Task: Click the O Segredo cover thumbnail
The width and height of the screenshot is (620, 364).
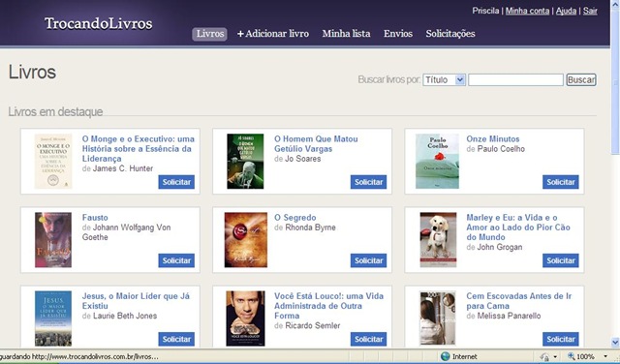Action: tap(246, 240)
